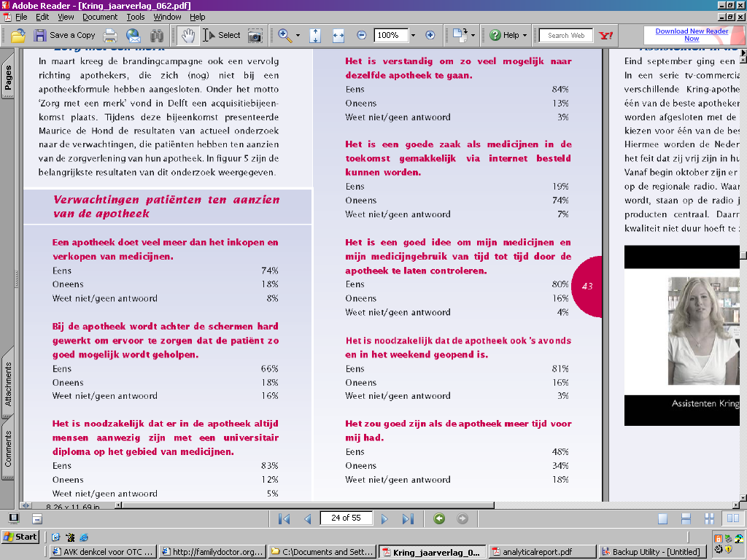Viewport: 747px width, 560px height.
Task: Choose the Snapshot camera tool
Action: pyautogui.click(x=255, y=35)
